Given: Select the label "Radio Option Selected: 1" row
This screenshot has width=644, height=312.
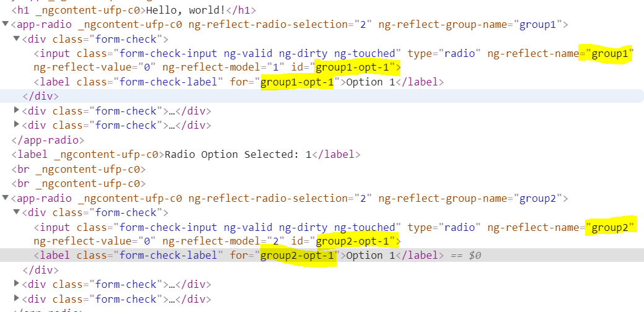Looking at the screenshot, I should tap(186, 155).
